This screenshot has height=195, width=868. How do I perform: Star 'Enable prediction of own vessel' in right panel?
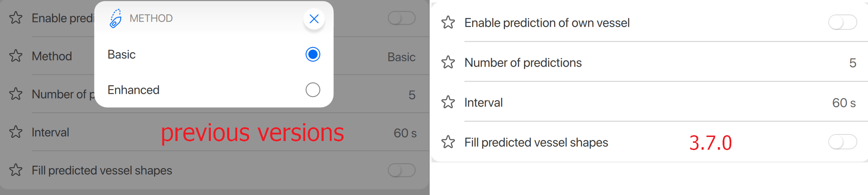click(x=448, y=22)
